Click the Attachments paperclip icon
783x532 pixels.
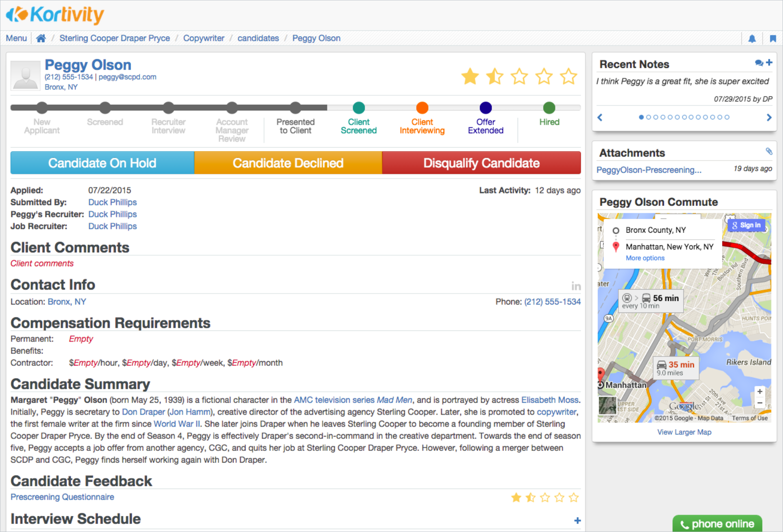(x=769, y=151)
